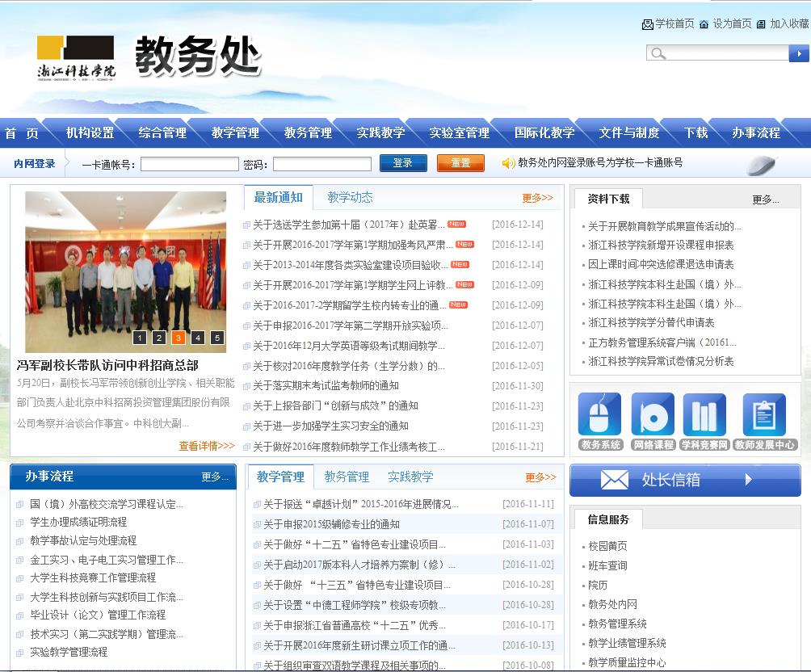Click 更多>> in 教学管理 panel
The height and width of the screenshot is (672, 811).
click(540, 477)
